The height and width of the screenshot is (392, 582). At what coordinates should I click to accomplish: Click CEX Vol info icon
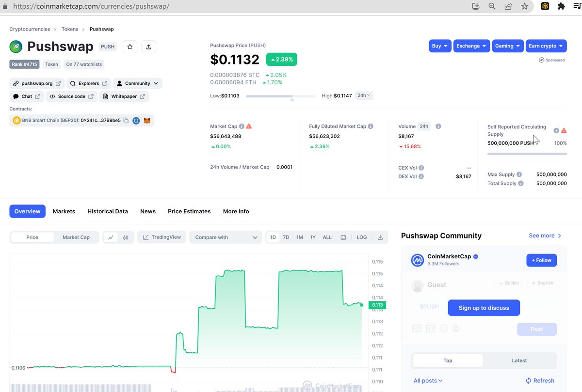click(421, 168)
